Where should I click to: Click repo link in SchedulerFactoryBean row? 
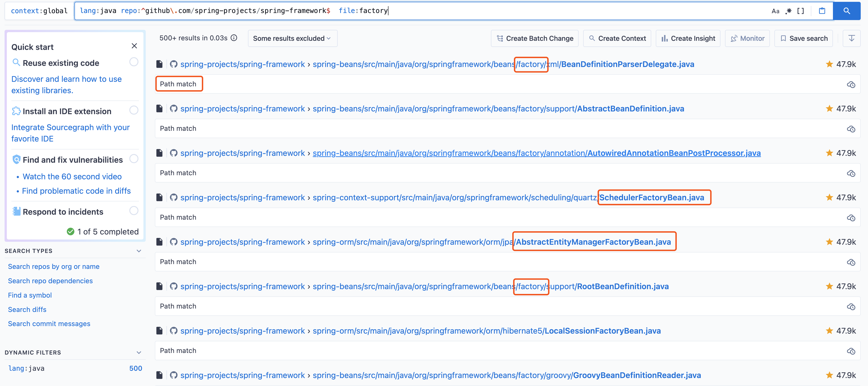243,198
